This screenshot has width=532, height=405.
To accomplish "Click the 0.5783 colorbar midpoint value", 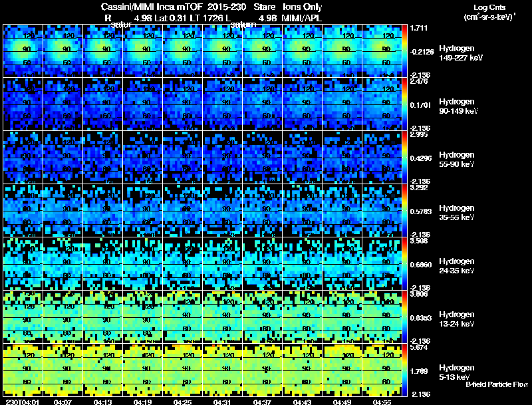I will point(421,211).
